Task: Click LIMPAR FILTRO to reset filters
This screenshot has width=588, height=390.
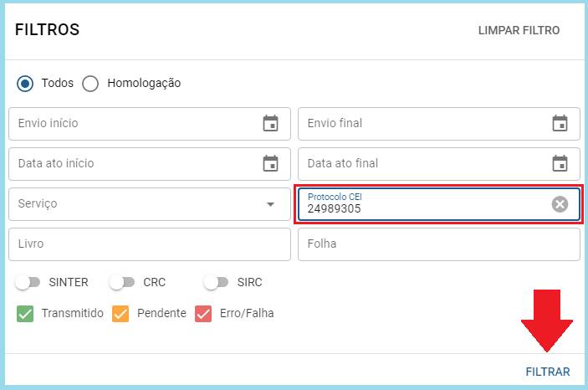Action: coord(519,30)
